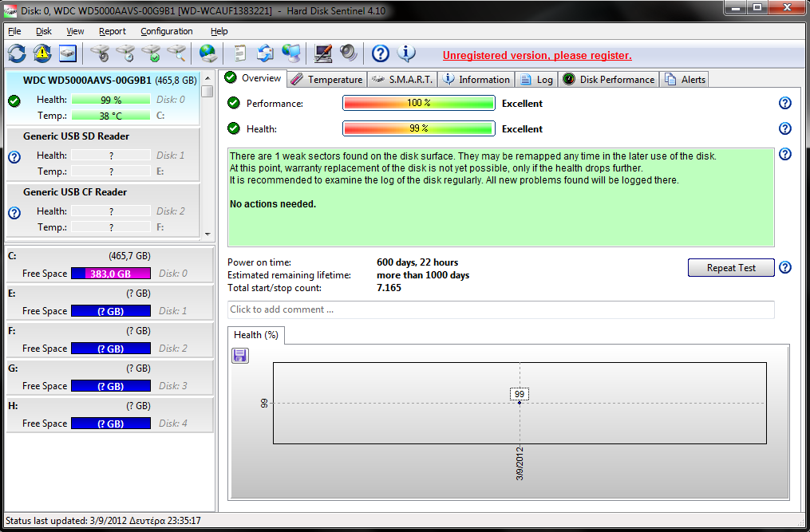Viewport: 810px width, 532px height.
Task: Click the Repeat Test button
Action: pyautogui.click(x=731, y=267)
